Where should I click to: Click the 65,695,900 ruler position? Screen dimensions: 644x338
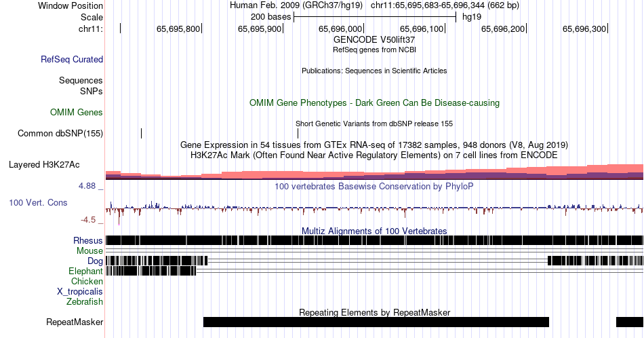coord(260,29)
